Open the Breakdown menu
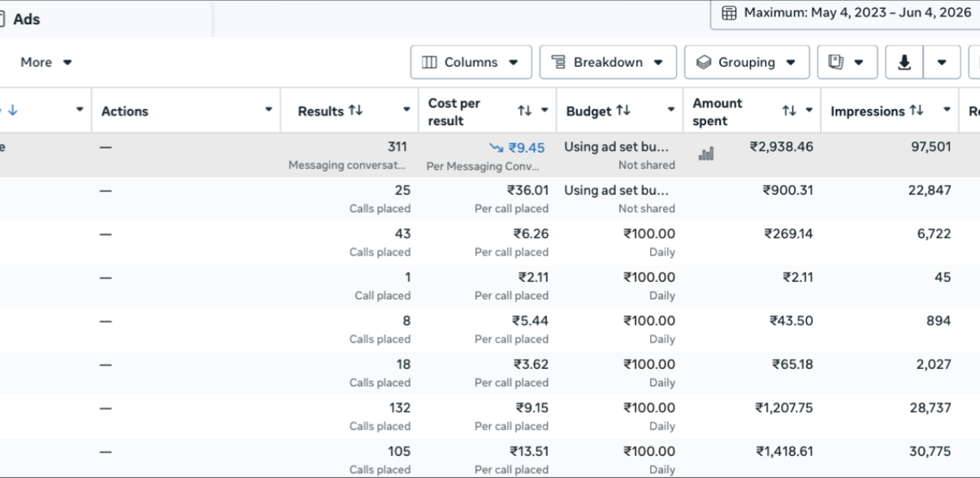980x478 pixels. (x=608, y=63)
